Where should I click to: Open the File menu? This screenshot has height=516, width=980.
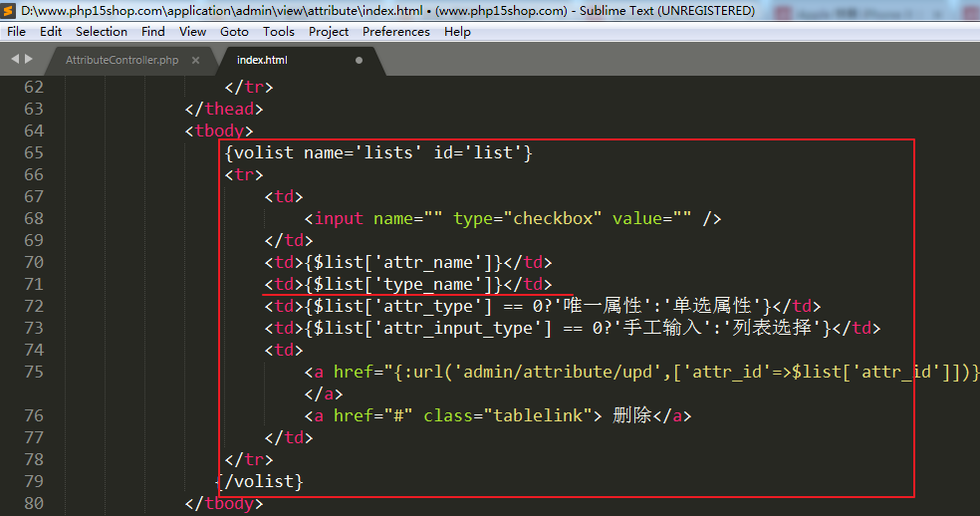16,32
